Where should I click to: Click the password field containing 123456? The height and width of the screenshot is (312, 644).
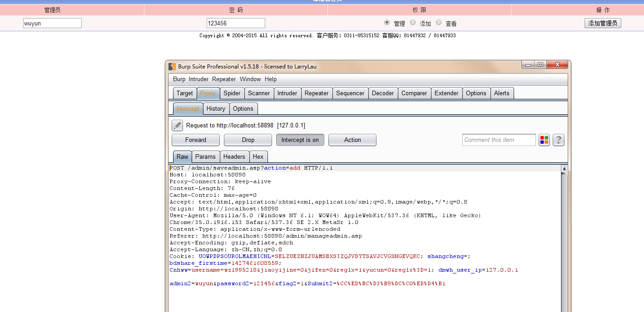pos(236,23)
